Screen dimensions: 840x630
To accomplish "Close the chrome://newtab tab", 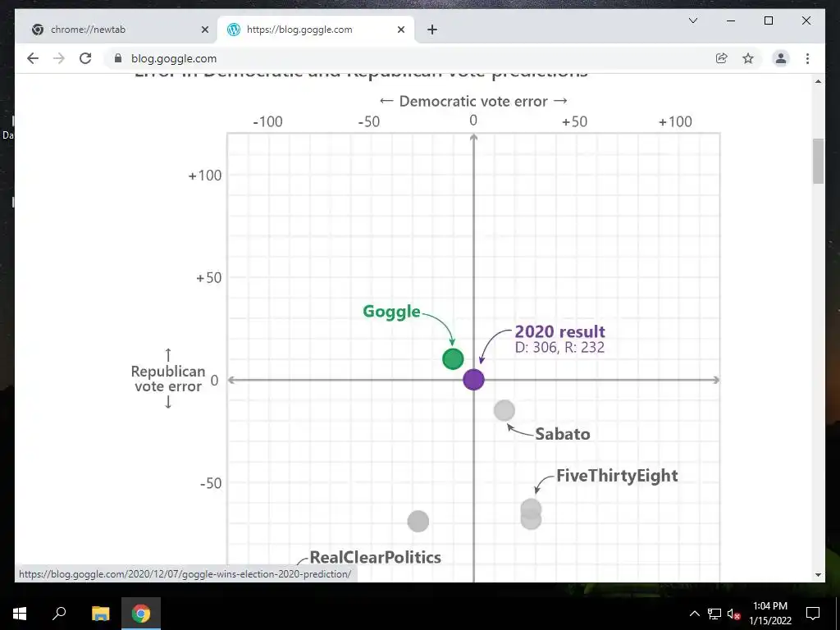I will [x=204, y=30].
